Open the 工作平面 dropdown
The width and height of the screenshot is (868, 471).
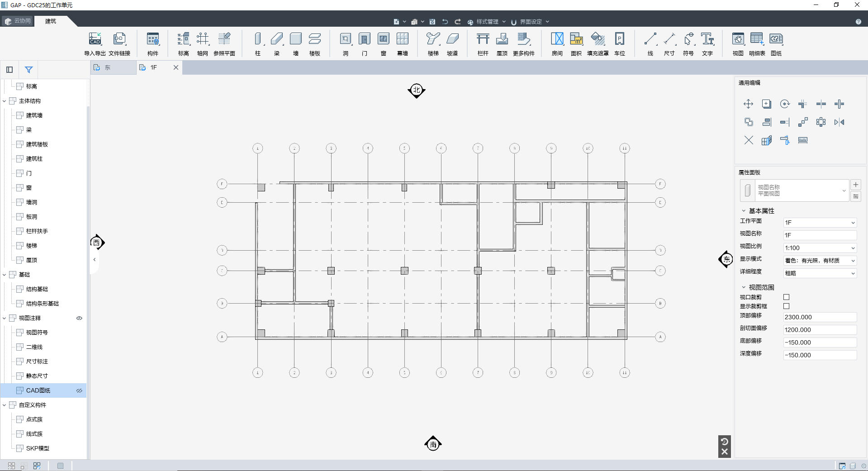tap(820, 223)
